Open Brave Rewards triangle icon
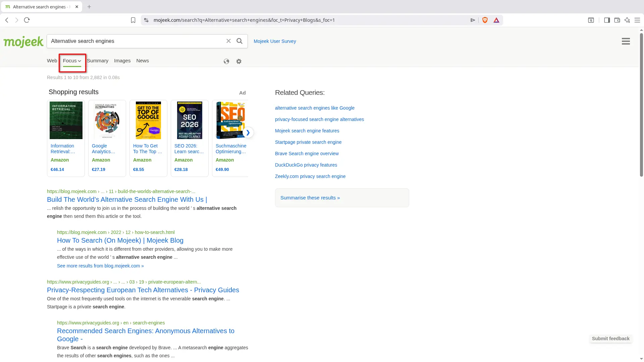The height and width of the screenshot is (362, 644). pos(496,20)
